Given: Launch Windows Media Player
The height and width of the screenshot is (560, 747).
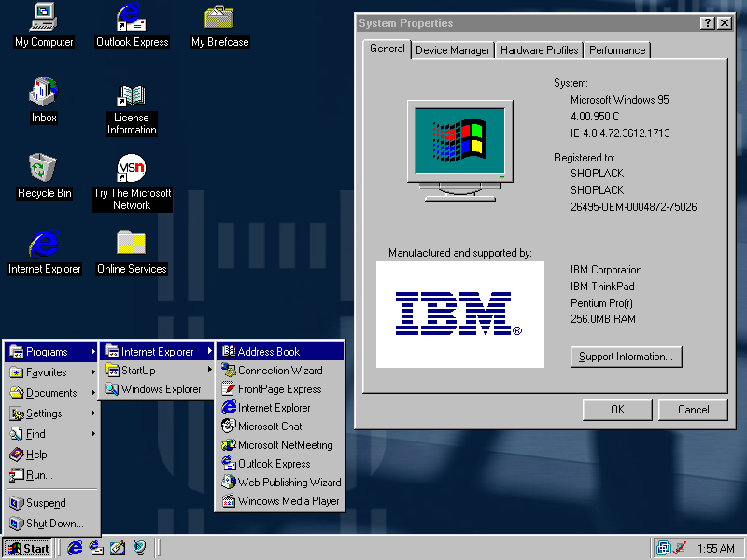Looking at the screenshot, I should [280, 501].
